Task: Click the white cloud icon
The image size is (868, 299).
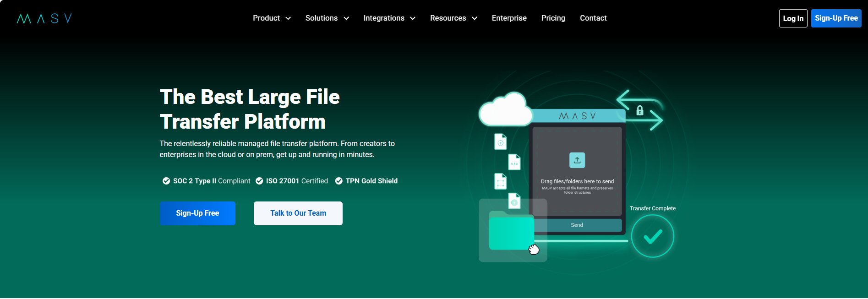Action: tap(506, 109)
